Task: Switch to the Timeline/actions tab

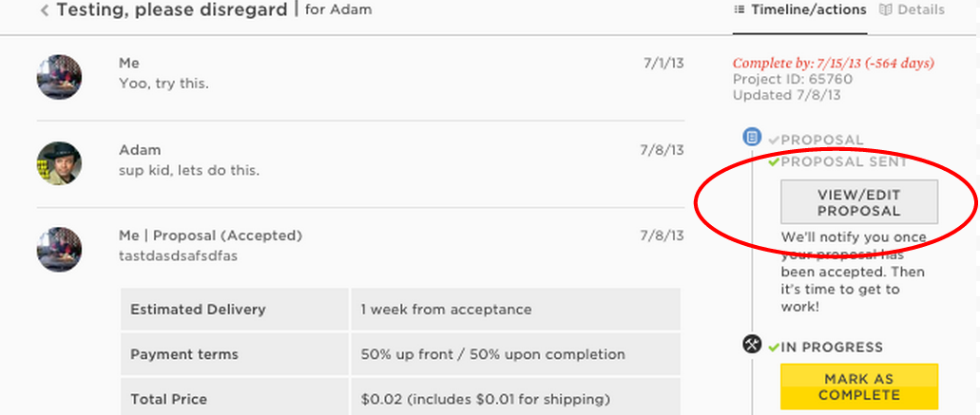Action: (800, 10)
